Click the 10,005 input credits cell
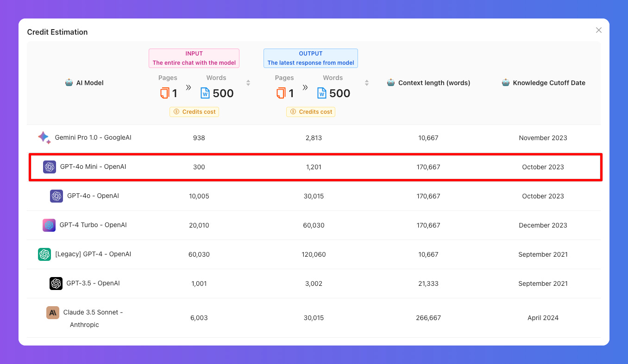The image size is (628, 364). click(199, 196)
